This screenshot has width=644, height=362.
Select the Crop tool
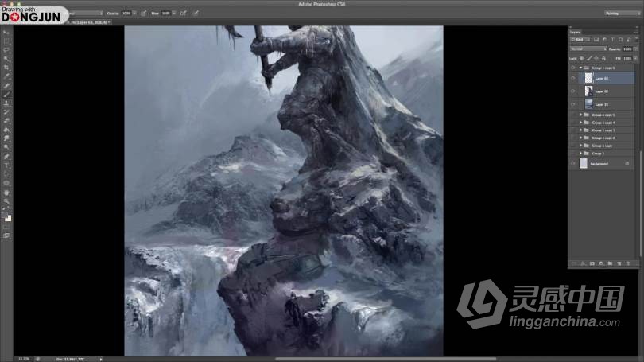coord(6,68)
